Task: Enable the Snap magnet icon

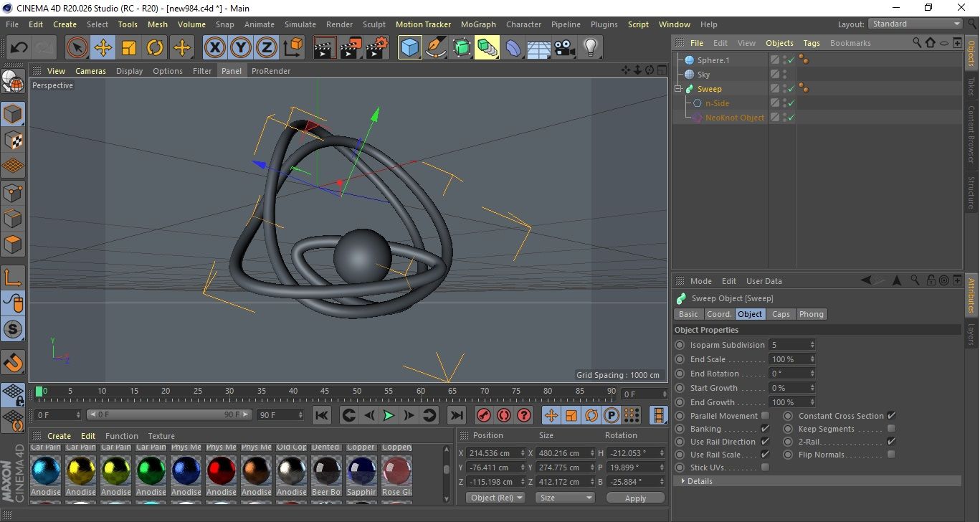Action: (x=14, y=362)
